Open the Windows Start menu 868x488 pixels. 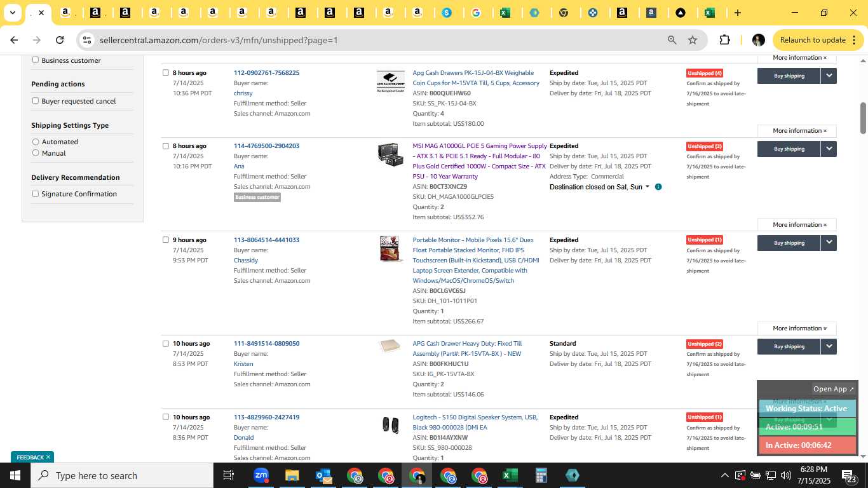(15, 475)
